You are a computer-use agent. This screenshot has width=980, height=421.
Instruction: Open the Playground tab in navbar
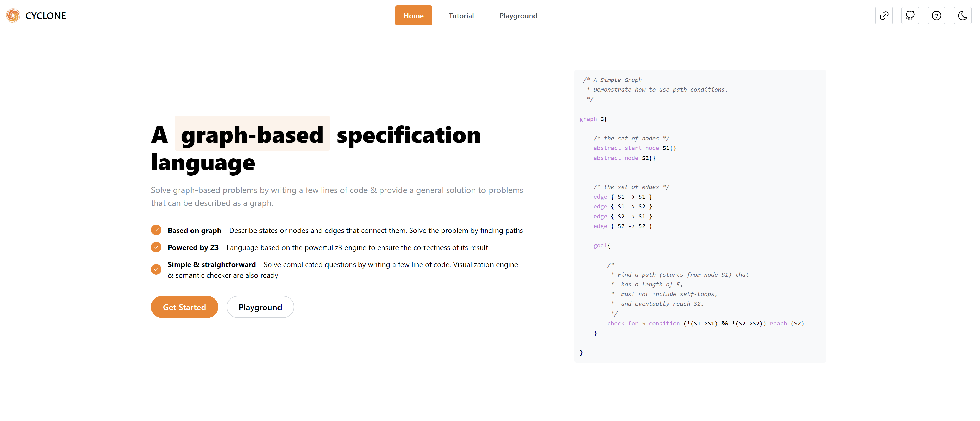[518, 16]
